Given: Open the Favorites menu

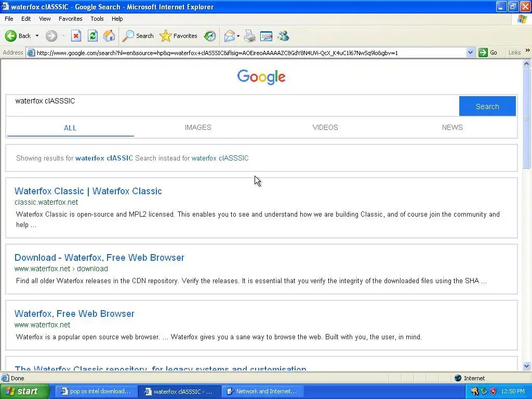Looking at the screenshot, I should pos(71,19).
